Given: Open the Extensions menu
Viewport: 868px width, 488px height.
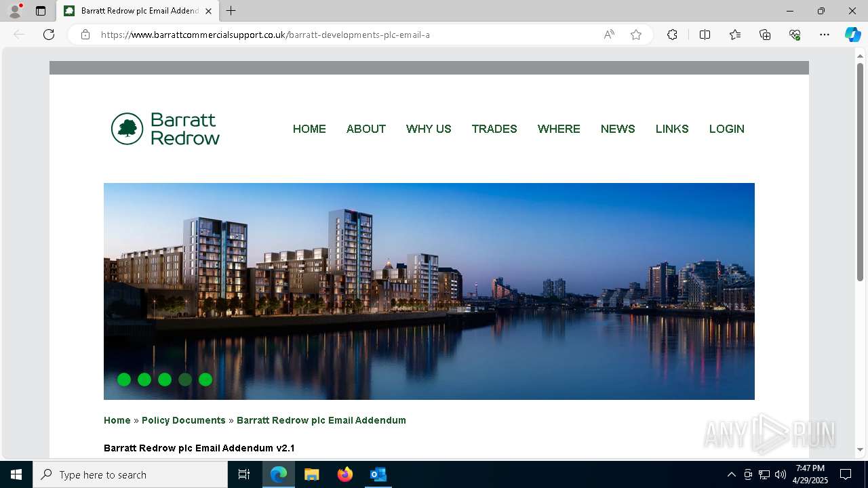Looking at the screenshot, I should click(672, 35).
